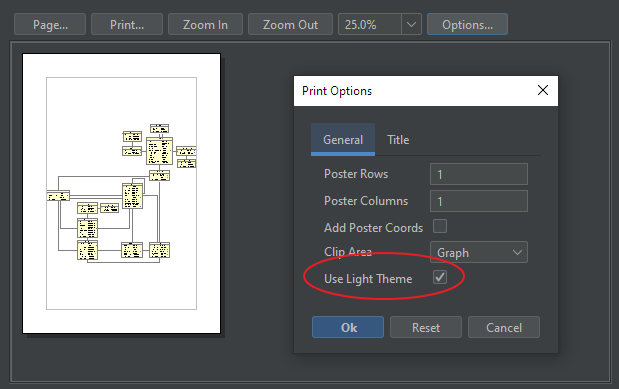The image size is (619, 389).
Task: Click the page preview thumbnail
Action: (122, 194)
